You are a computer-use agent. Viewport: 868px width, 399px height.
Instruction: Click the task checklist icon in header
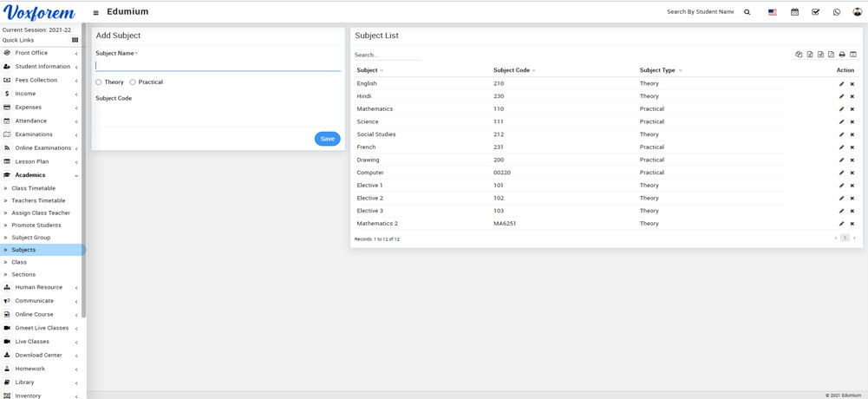click(x=815, y=12)
